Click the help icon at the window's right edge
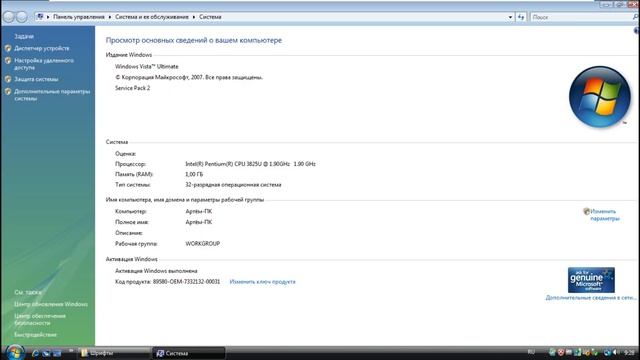The height and width of the screenshot is (360, 640). click(x=637, y=31)
